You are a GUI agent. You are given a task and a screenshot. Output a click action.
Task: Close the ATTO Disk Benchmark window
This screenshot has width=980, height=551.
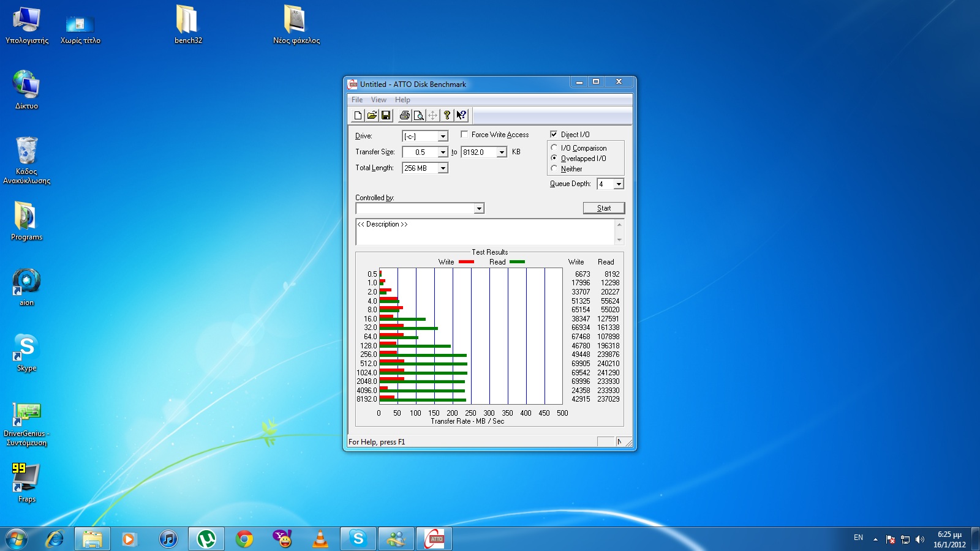[619, 82]
